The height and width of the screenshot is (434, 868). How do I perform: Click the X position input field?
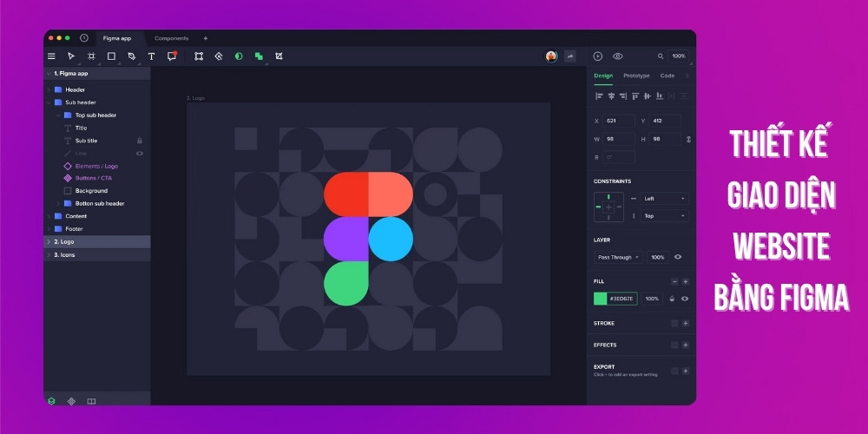pos(618,122)
